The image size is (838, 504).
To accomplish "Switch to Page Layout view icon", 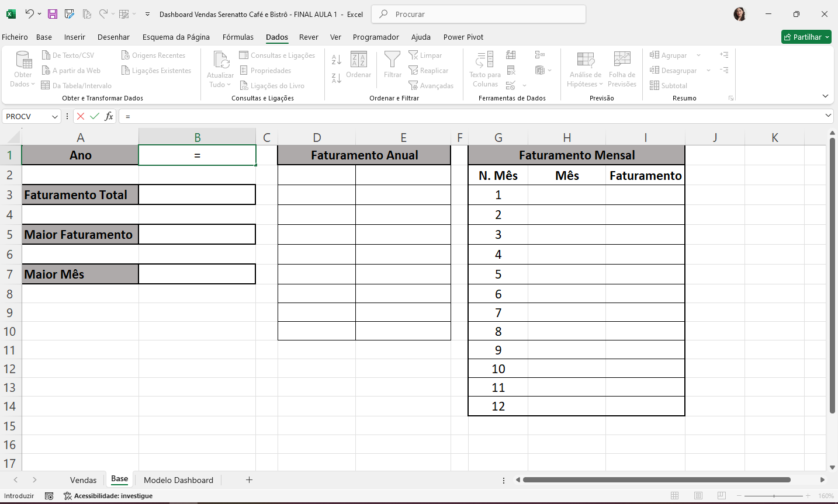I will point(698,496).
